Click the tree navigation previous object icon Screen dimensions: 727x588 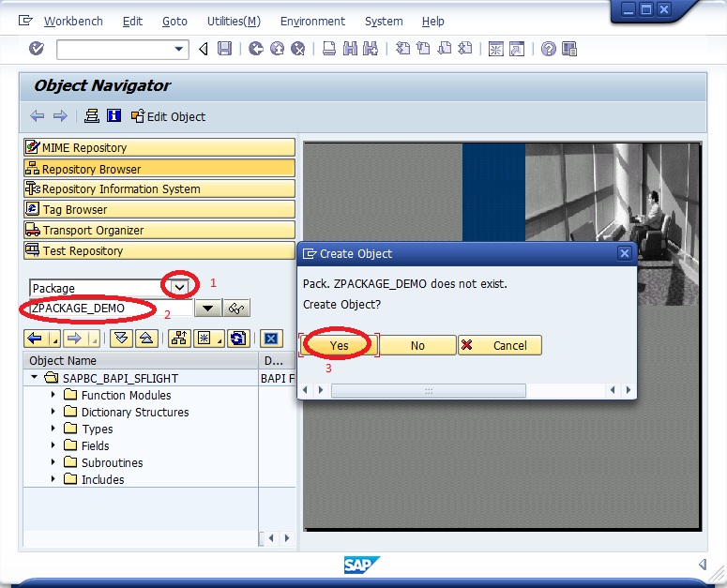tap(36, 339)
